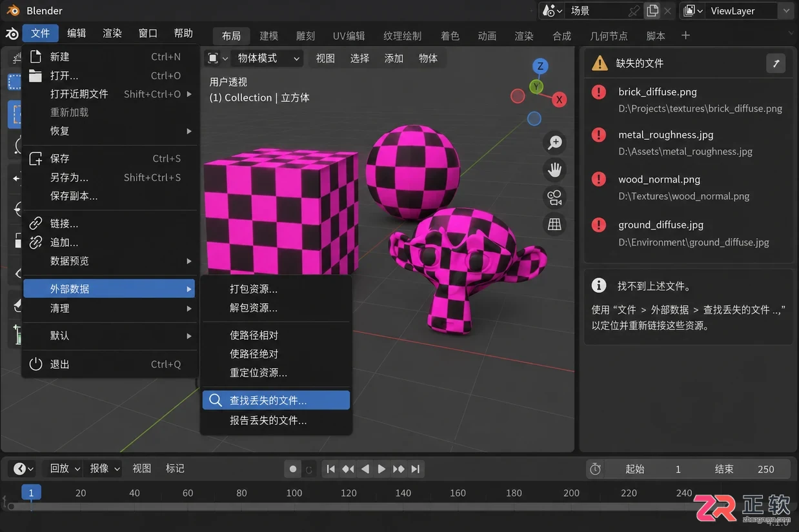The height and width of the screenshot is (532, 799).
Task: Play the animation in reverse
Action: (x=365, y=469)
